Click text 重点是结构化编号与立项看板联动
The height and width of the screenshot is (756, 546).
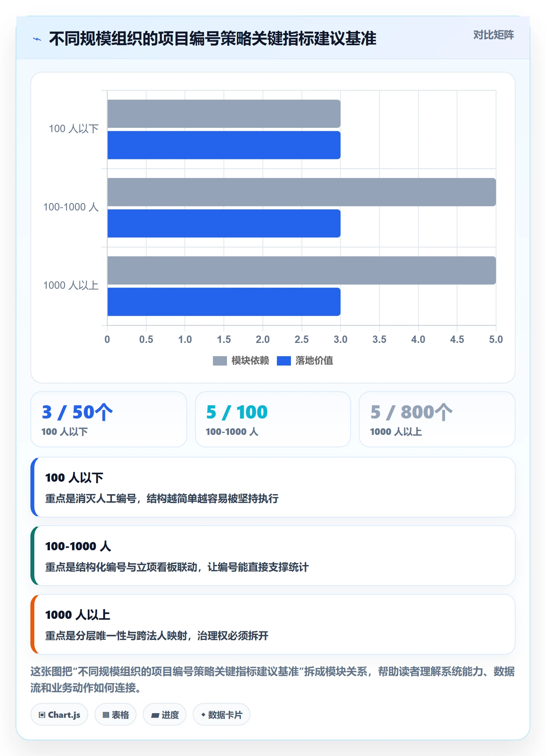pyautogui.click(x=121, y=567)
